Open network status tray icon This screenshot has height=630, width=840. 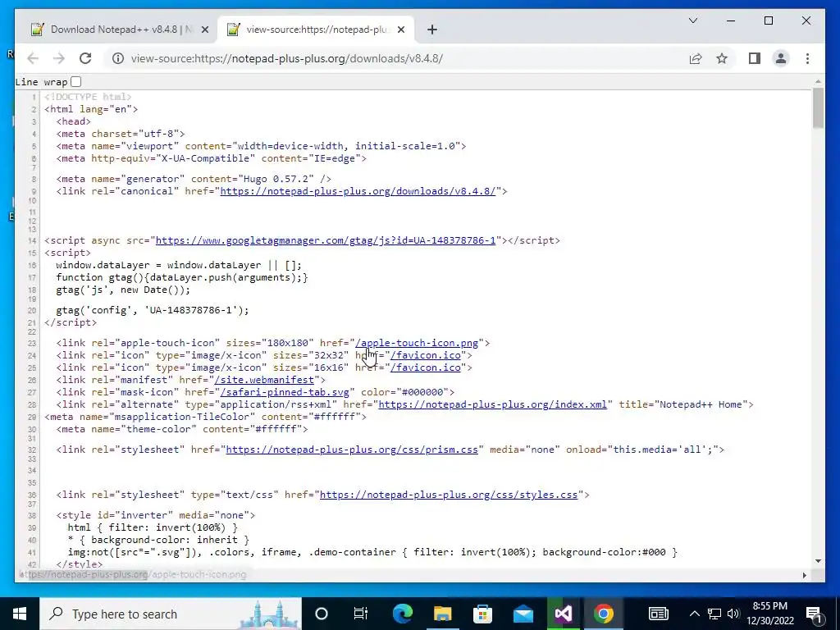point(714,614)
